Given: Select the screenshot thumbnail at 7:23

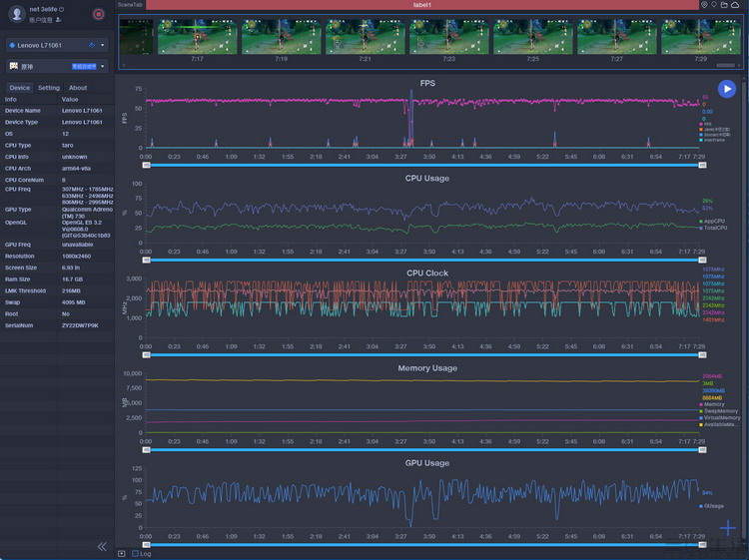Looking at the screenshot, I should pos(449,37).
